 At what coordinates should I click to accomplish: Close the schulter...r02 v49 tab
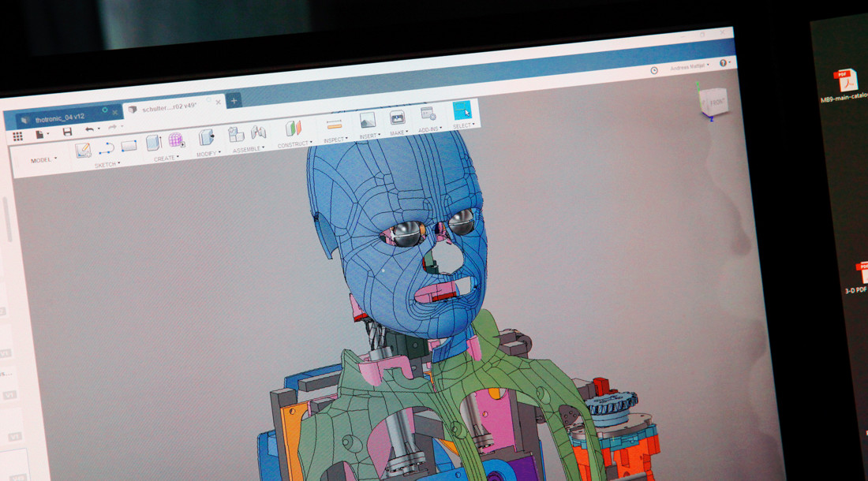point(218,103)
